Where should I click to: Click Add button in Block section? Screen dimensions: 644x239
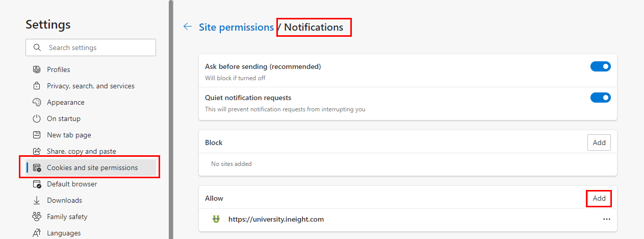click(x=599, y=142)
